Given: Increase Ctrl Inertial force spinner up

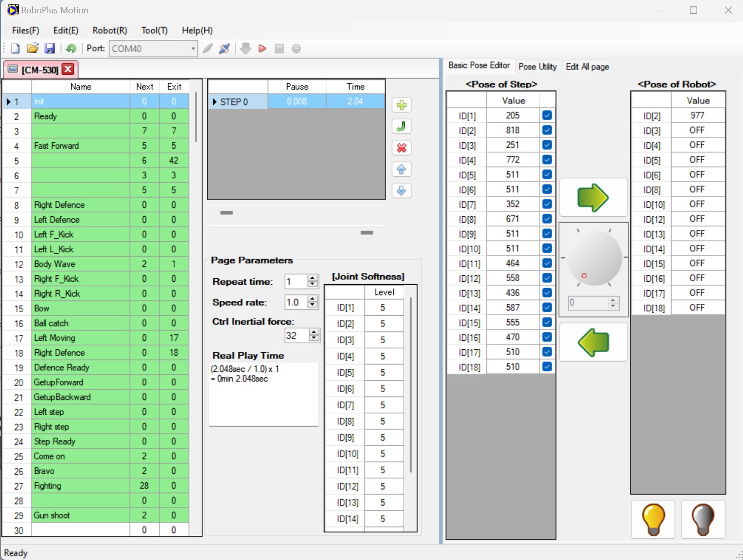Looking at the screenshot, I should (x=314, y=332).
